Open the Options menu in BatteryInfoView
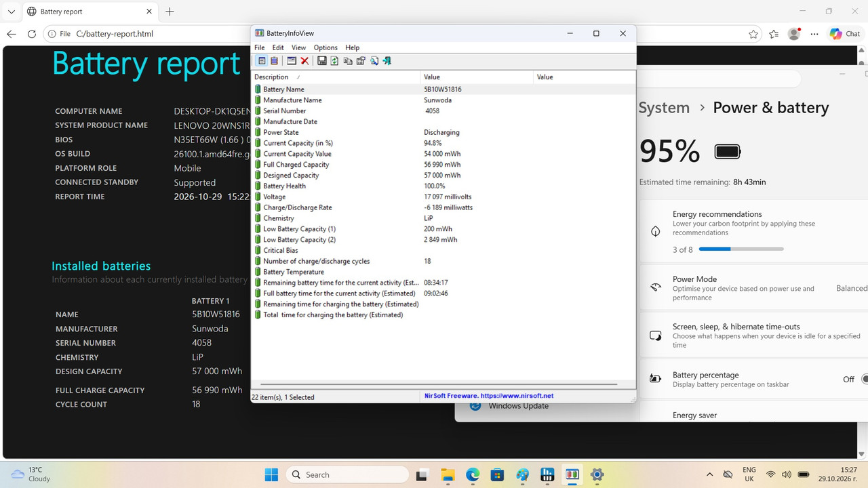This screenshot has height=488, width=868. (325, 47)
